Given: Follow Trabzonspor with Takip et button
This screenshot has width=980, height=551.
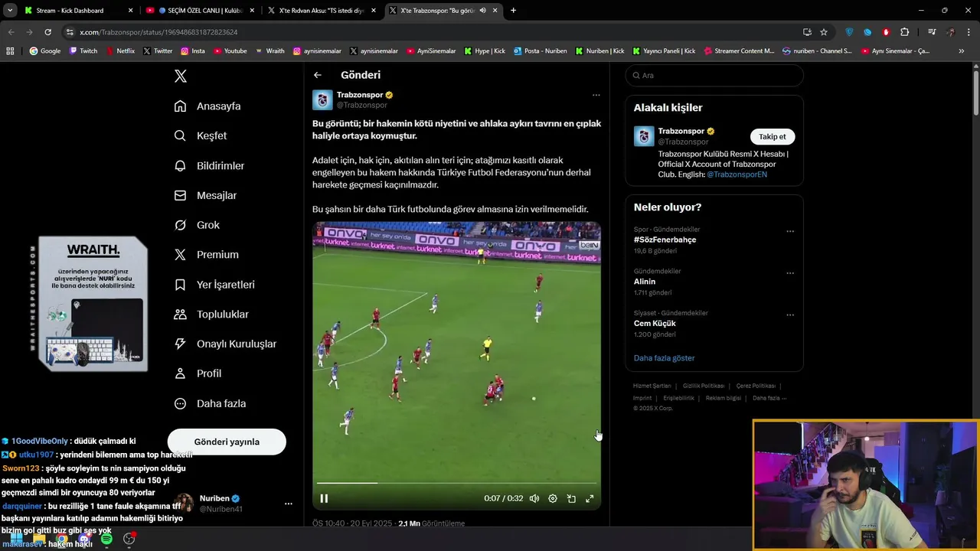Looking at the screenshot, I should (x=772, y=136).
